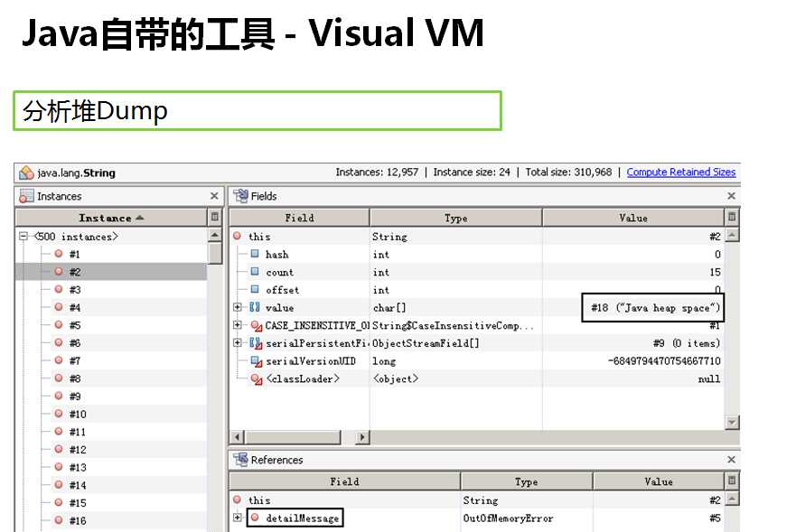The image size is (796, 532).
Task: Click the Type column header in Fields
Action: 456,218
